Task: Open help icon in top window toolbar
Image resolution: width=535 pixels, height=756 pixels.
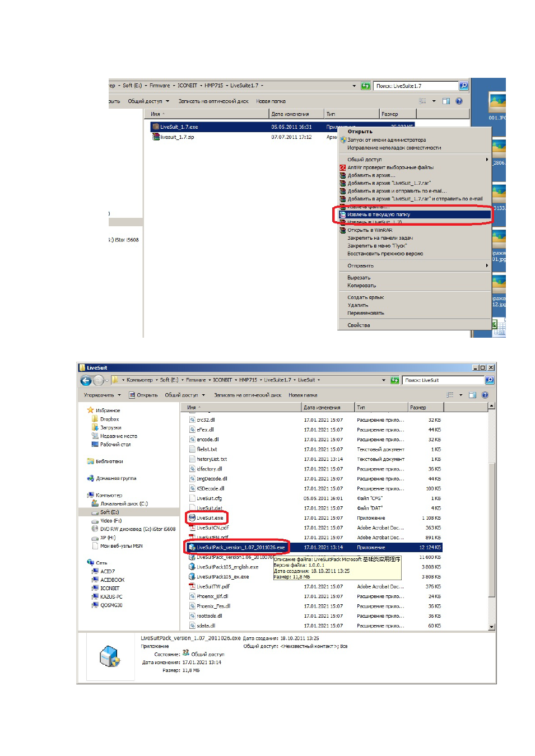Action: [459, 101]
